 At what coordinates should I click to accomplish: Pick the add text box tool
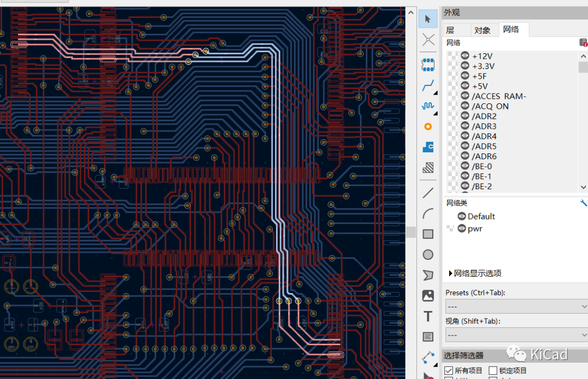[x=428, y=337]
